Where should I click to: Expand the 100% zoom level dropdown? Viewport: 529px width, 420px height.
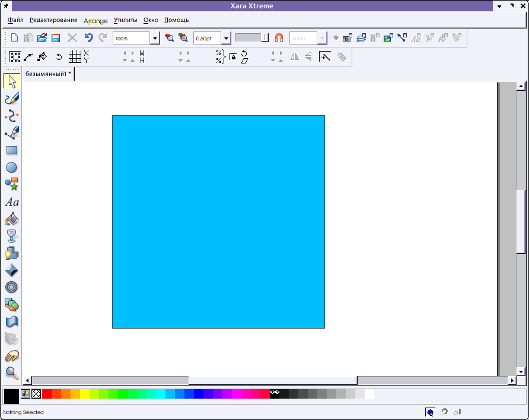[155, 39]
